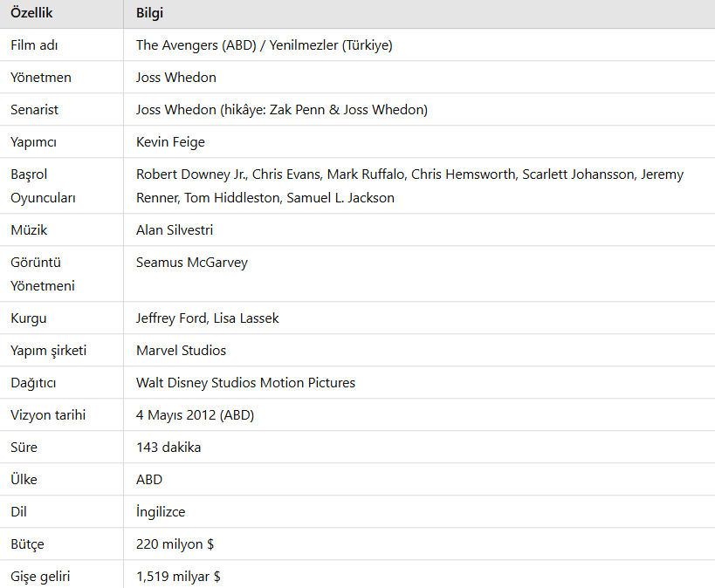
Task: Click the budget value "220 milyon $"
Action: tap(175, 544)
